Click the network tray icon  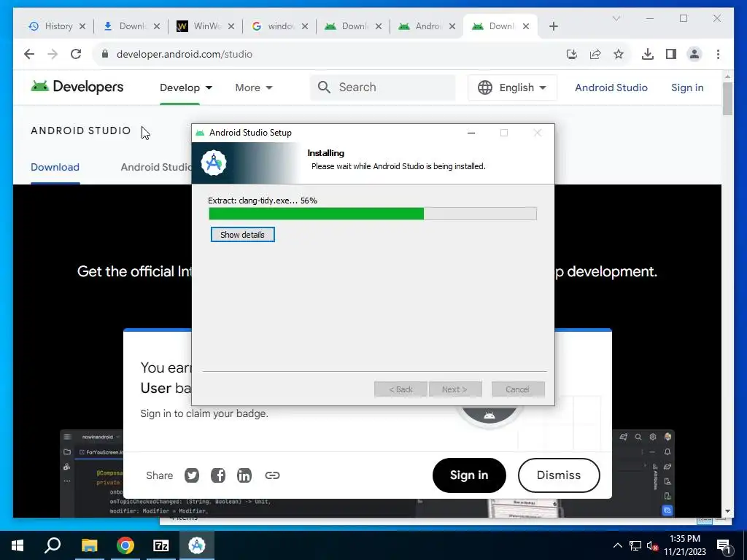pyautogui.click(x=635, y=545)
